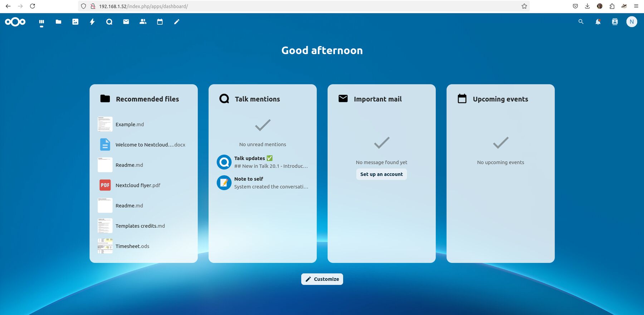Click the PDF icon of Nextcloud flyer
This screenshot has height=315, width=644.
(105, 185)
